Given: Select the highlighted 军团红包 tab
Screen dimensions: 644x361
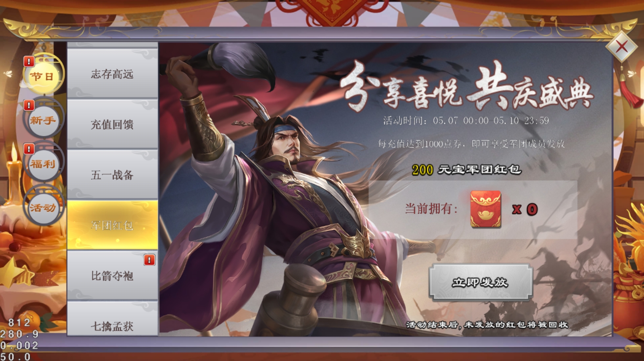Looking at the screenshot, I should pyautogui.click(x=112, y=225).
